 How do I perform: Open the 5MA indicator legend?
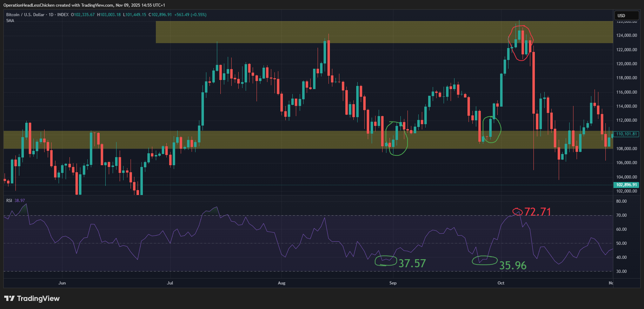point(10,21)
